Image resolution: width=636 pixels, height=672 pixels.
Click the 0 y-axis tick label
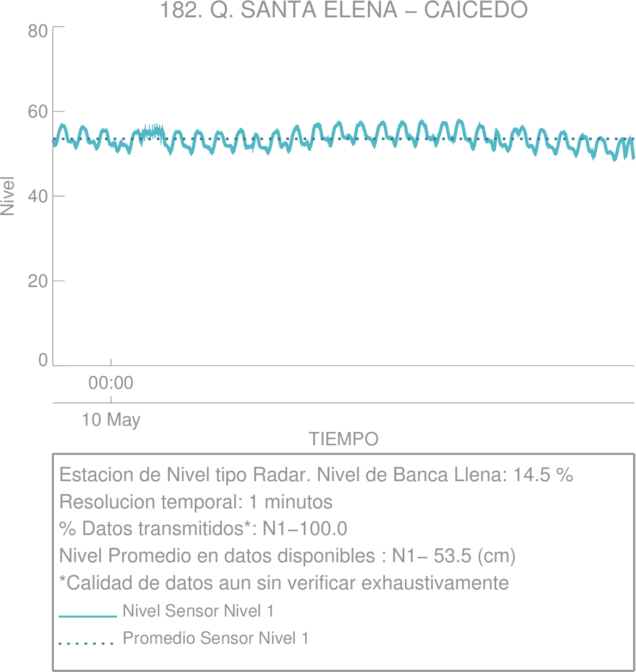[43, 360]
